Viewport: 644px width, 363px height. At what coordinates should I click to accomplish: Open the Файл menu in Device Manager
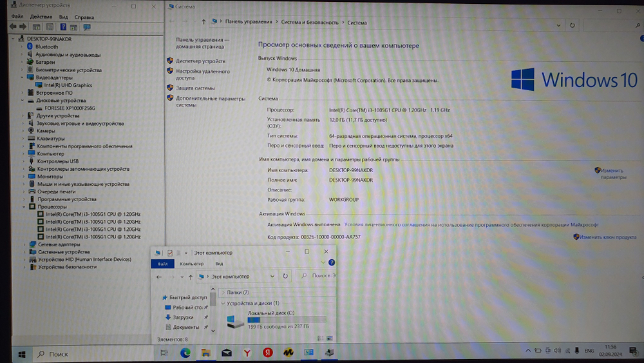(17, 17)
